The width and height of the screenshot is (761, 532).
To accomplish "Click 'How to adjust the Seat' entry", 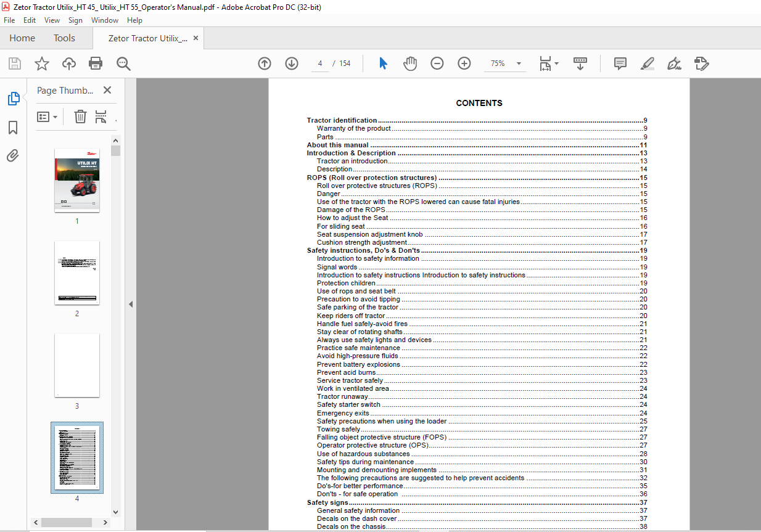I will point(482,218).
